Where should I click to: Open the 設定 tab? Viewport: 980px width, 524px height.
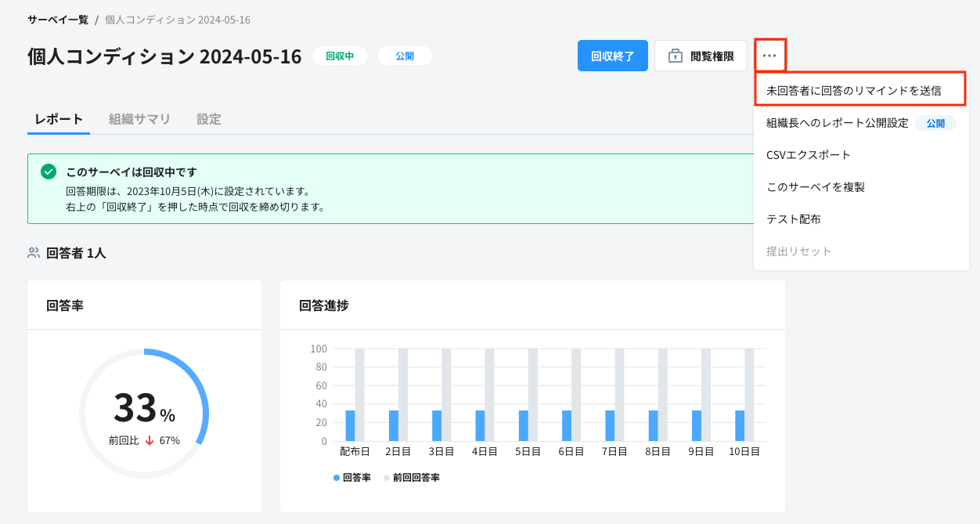tap(209, 119)
